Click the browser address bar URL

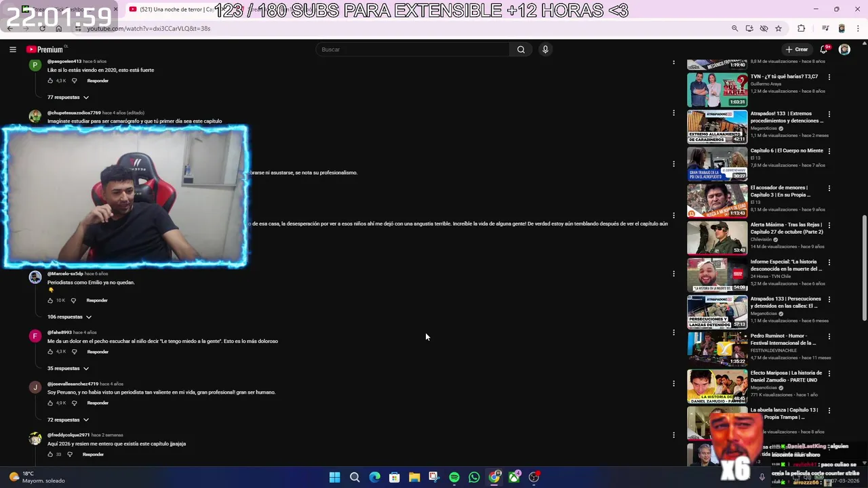[149, 28]
